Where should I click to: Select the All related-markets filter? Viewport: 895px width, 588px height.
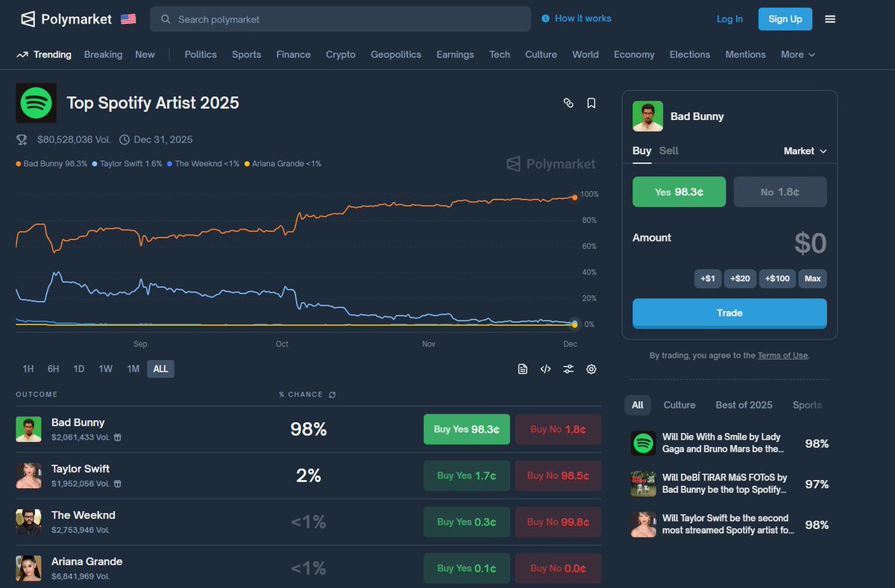click(x=638, y=405)
